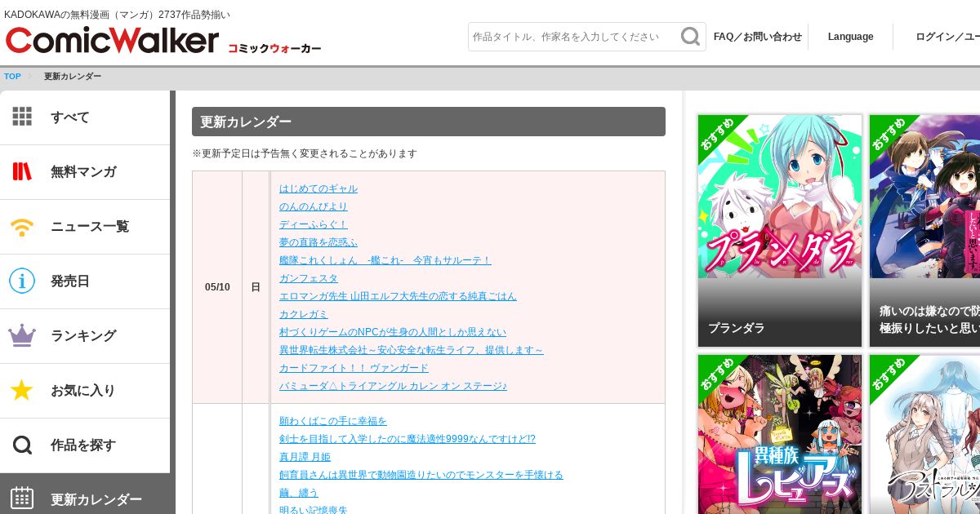Open the 繭、纏う link
The width and height of the screenshot is (980, 514).
click(x=299, y=493)
